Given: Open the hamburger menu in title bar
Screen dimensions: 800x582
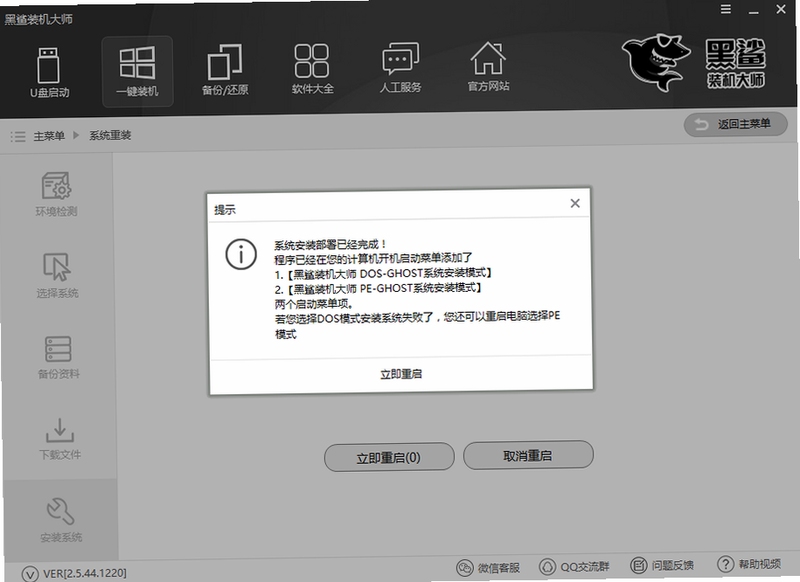Looking at the screenshot, I should click(726, 9).
